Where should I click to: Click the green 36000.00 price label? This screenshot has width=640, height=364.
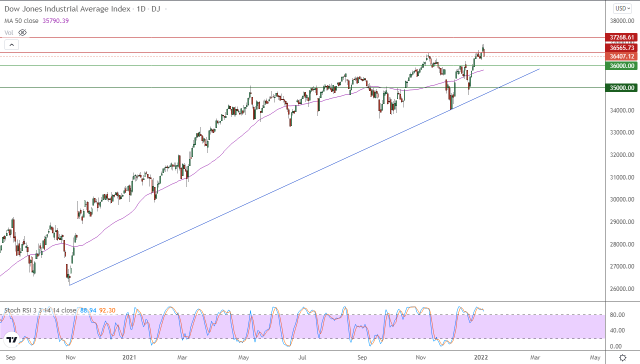click(x=621, y=65)
